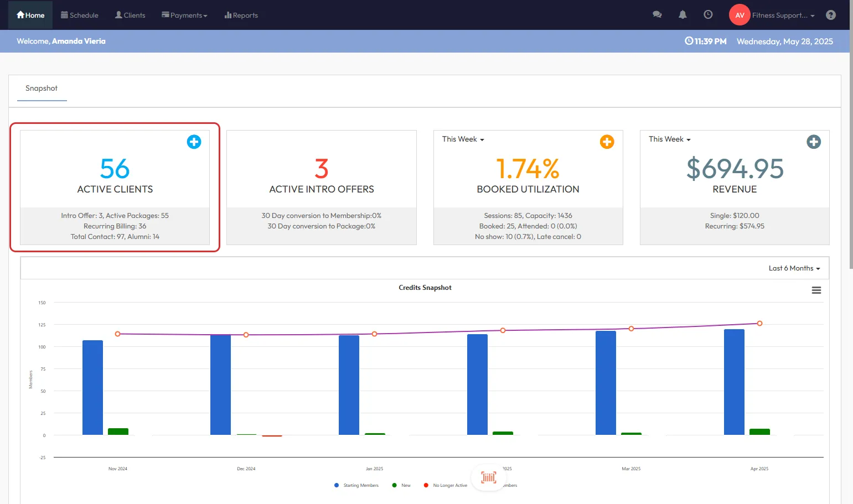Expand Active Clients card plus icon
The height and width of the screenshot is (504, 853).
pos(194,142)
